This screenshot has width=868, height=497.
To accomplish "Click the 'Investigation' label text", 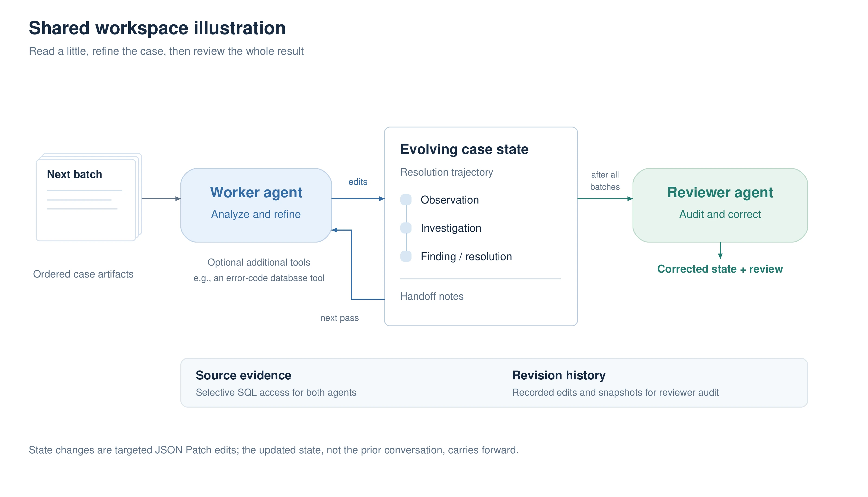I will (451, 228).
